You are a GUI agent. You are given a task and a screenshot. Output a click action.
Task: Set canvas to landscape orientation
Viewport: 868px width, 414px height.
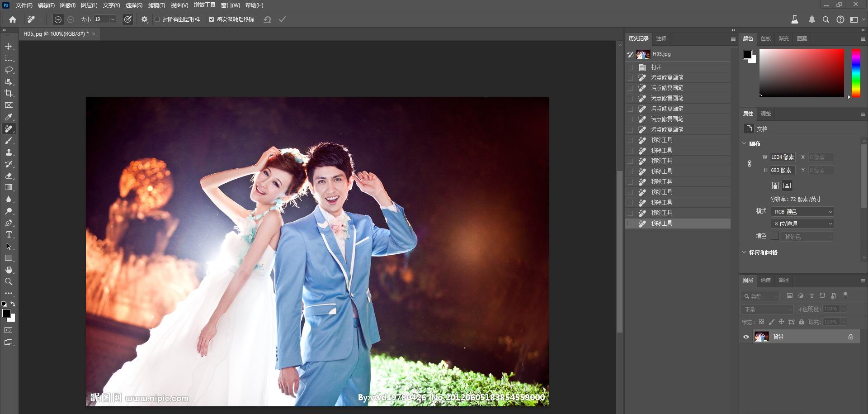point(787,186)
